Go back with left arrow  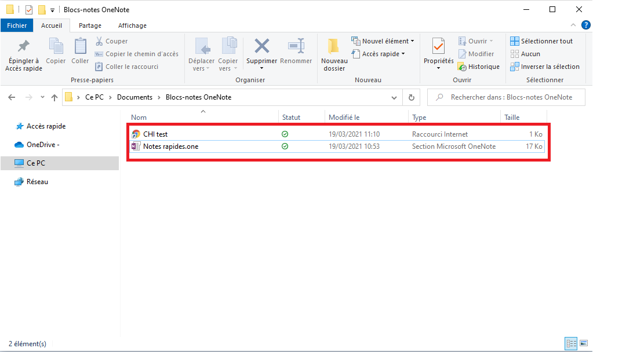click(12, 97)
